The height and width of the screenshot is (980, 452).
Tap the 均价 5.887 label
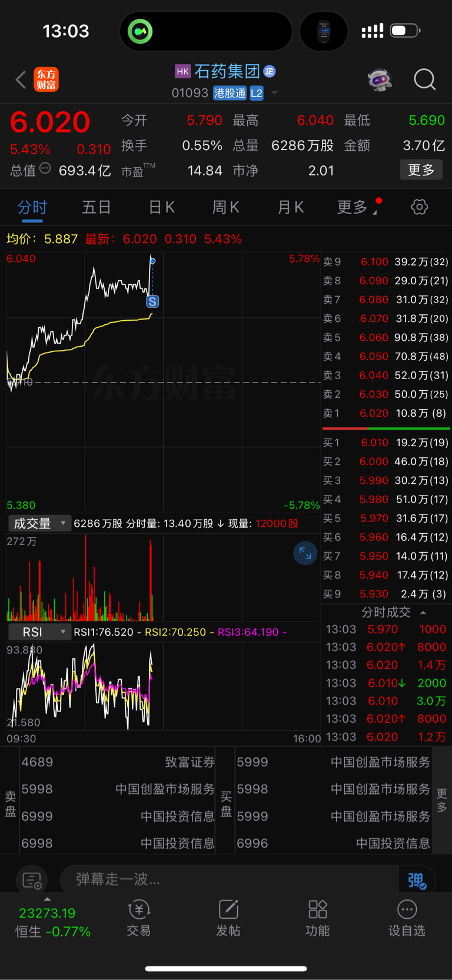tap(42, 239)
